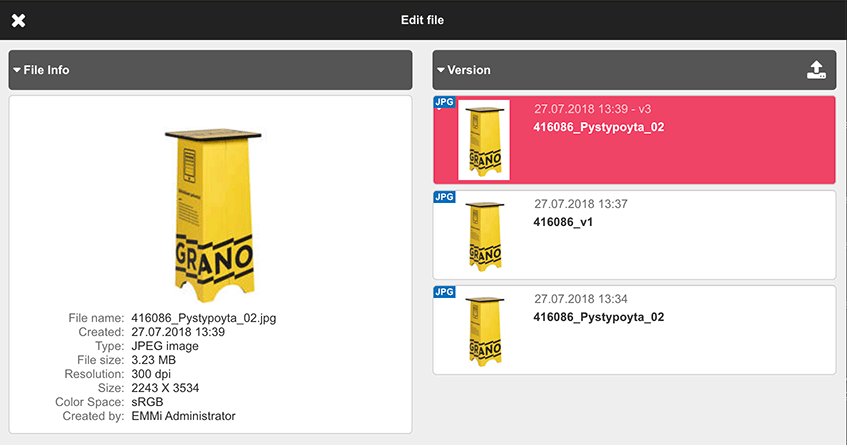Click the JPG badge on the v3 version
The height and width of the screenshot is (447, 847).
click(444, 102)
